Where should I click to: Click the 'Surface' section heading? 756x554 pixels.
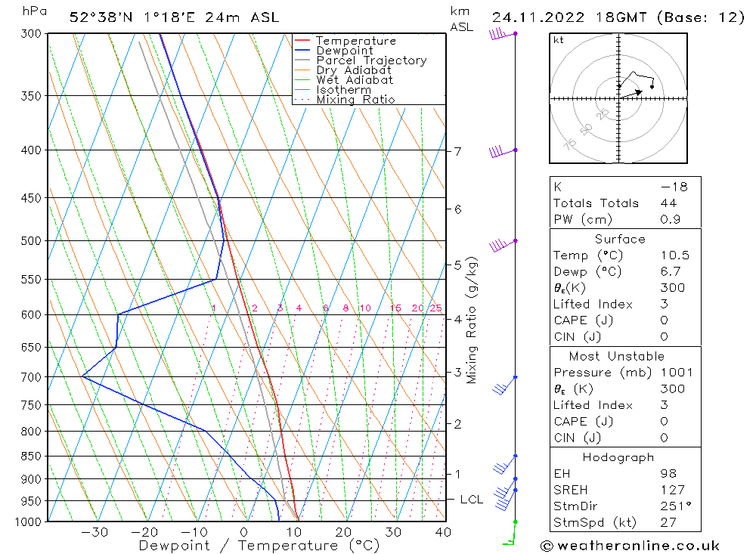click(620, 239)
